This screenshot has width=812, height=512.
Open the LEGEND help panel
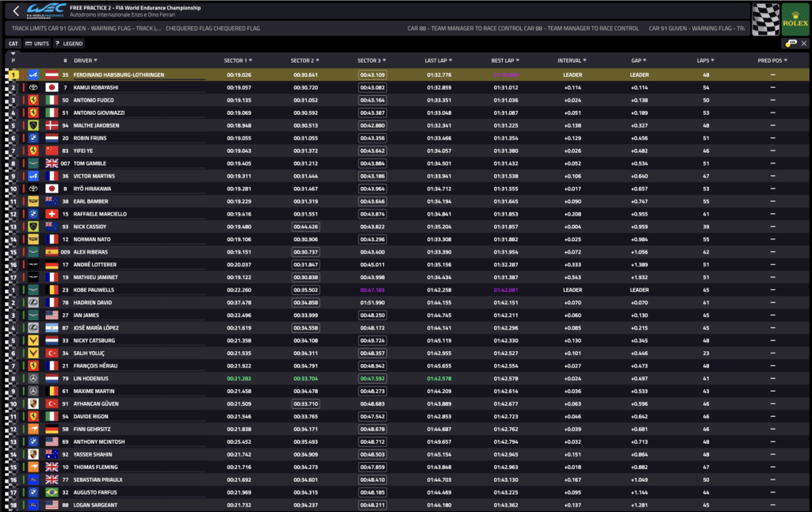[68, 44]
